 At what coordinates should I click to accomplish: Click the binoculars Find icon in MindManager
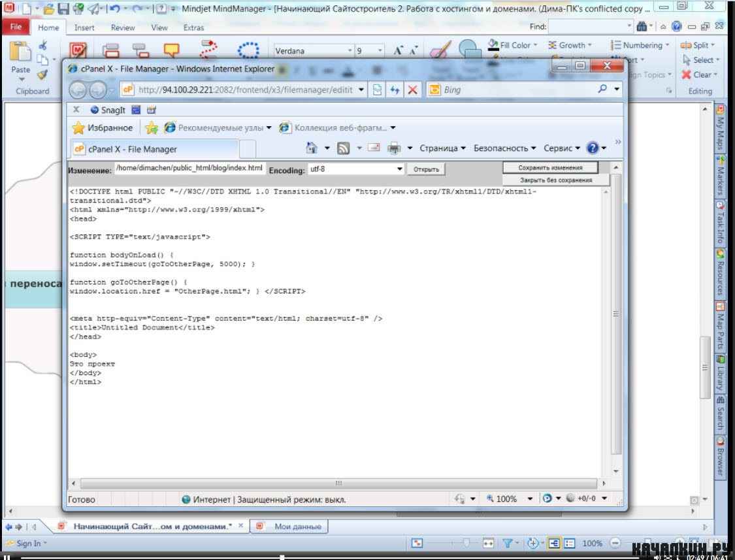[642, 27]
